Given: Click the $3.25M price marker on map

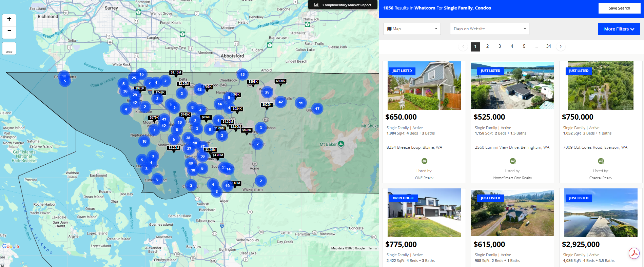Looking at the screenshot, I should tap(210, 150).
